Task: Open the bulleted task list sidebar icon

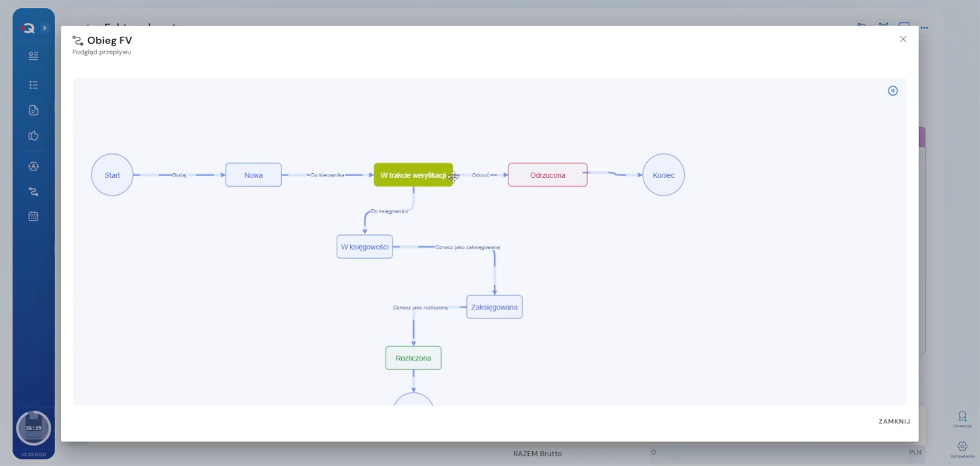Action: pyautogui.click(x=33, y=85)
